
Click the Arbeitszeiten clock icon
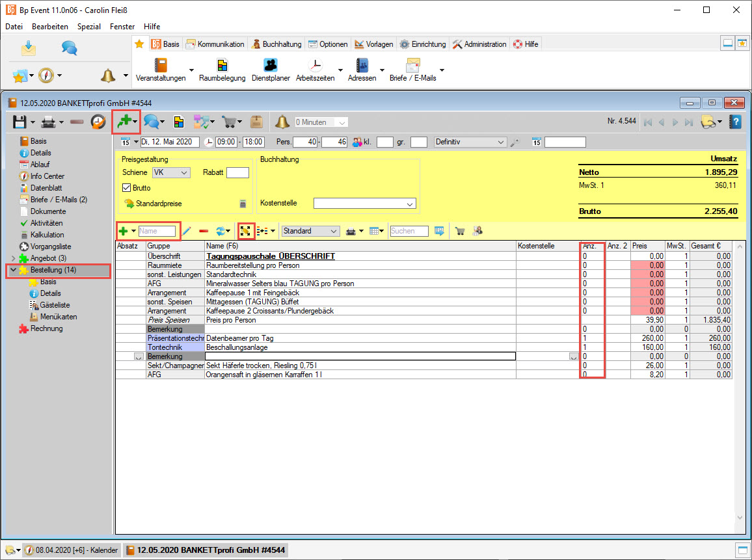coord(315,66)
